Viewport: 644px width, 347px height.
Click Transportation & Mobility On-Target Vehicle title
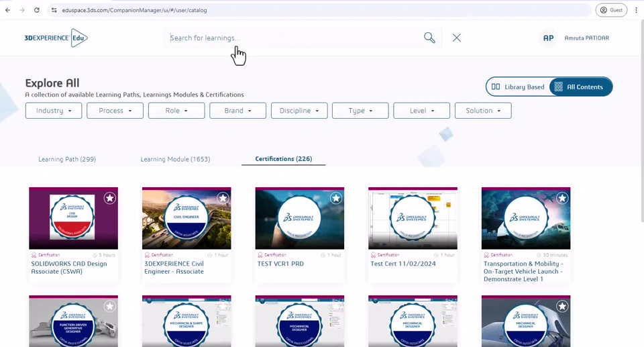(x=523, y=271)
